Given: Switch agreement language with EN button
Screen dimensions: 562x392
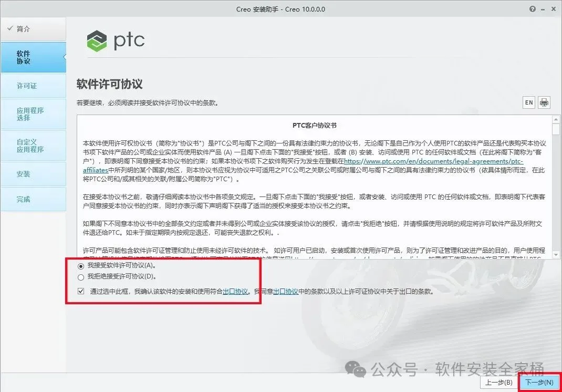Looking at the screenshot, I should (529, 102).
